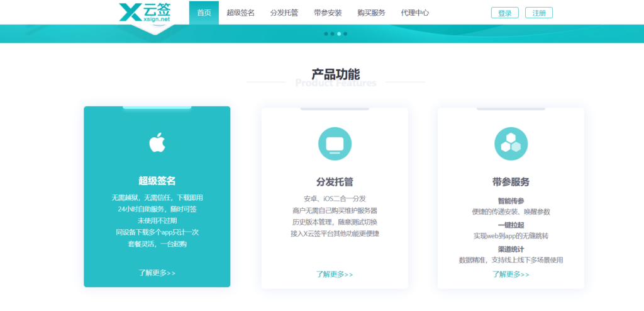Screen dimensions: 644x311
Task: Go to the 首页 nav tab
Action: tap(204, 13)
